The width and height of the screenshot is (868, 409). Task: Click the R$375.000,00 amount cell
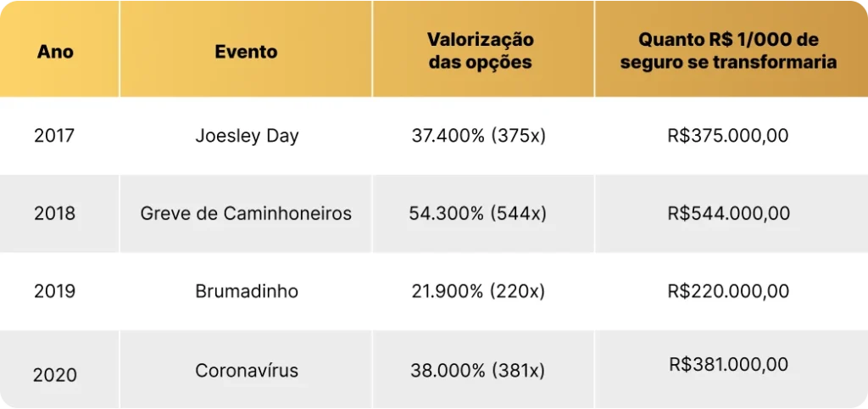(728, 137)
